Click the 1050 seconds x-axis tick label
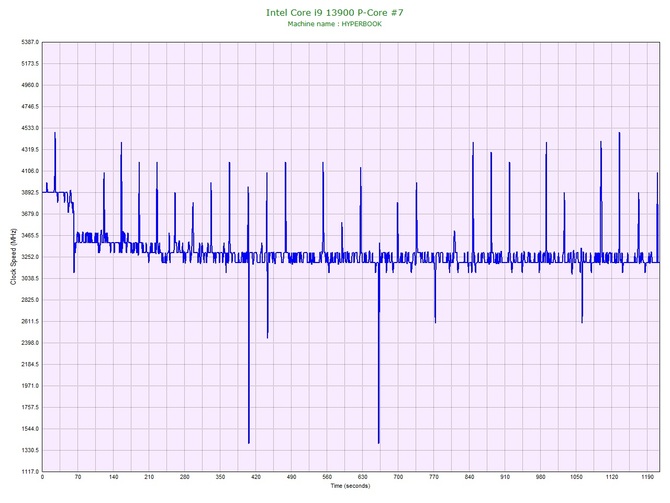 pos(576,477)
